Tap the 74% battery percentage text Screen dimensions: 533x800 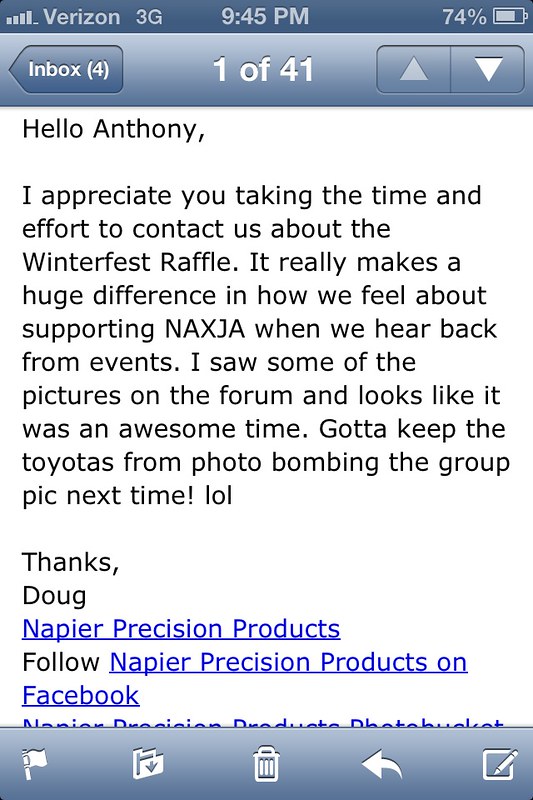[464, 17]
